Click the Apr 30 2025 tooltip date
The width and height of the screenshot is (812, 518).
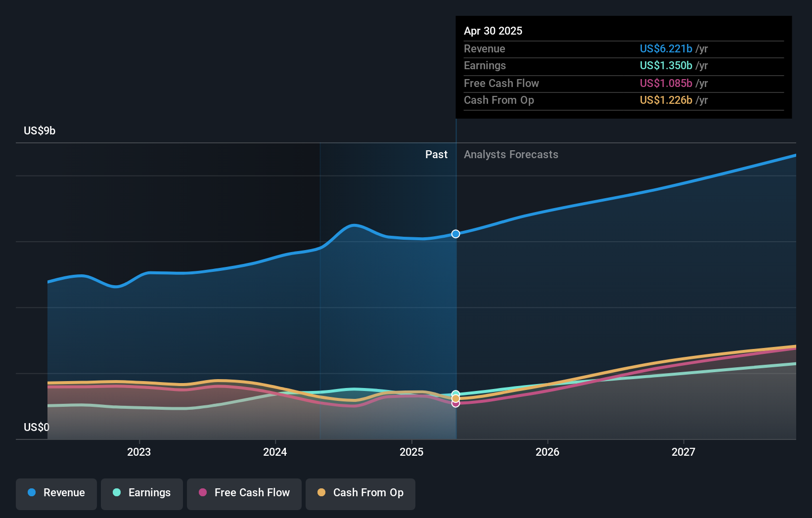click(x=493, y=31)
